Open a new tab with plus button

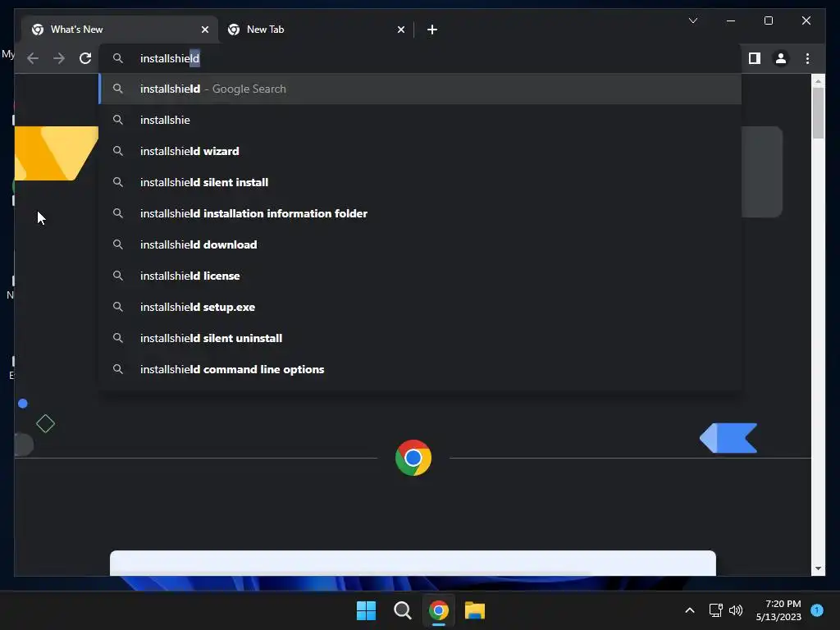[431, 30]
